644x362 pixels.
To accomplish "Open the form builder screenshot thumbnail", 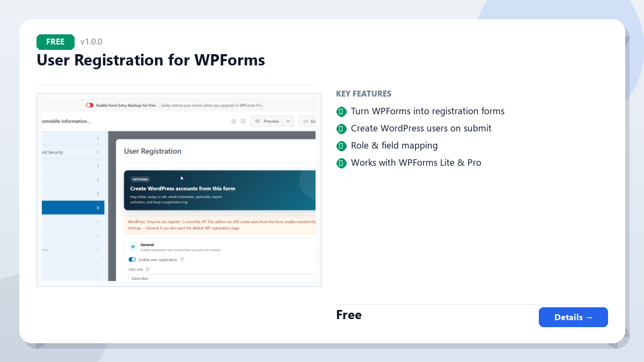I will click(x=179, y=190).
